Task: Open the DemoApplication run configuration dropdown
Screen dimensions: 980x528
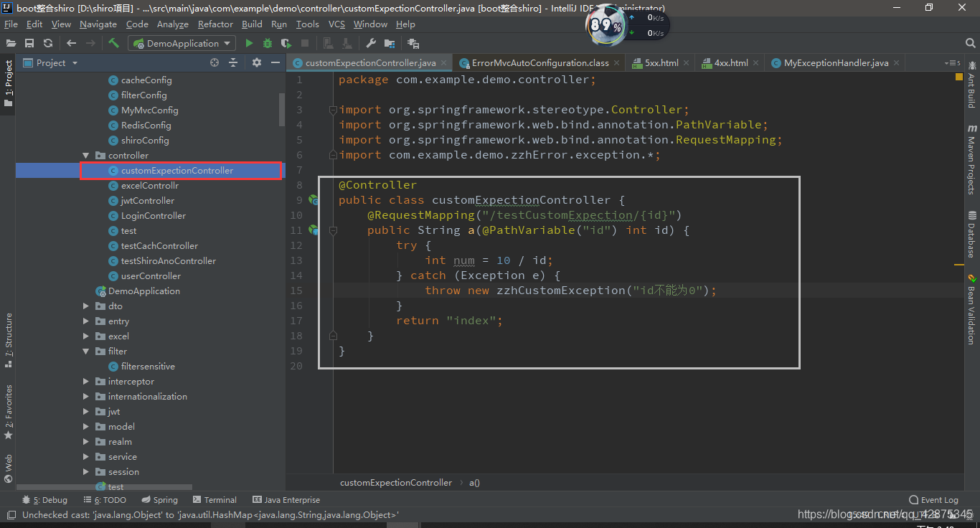Action: (x=182, y=43)
